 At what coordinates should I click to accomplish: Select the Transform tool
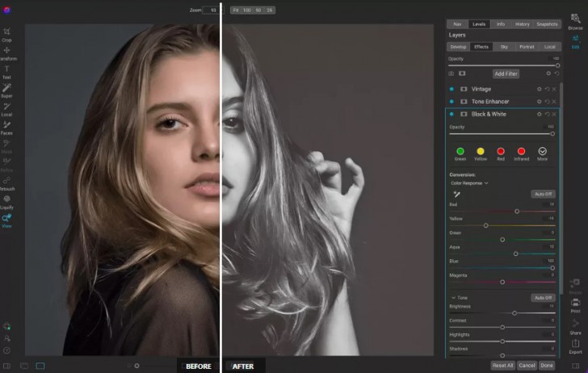6,52
